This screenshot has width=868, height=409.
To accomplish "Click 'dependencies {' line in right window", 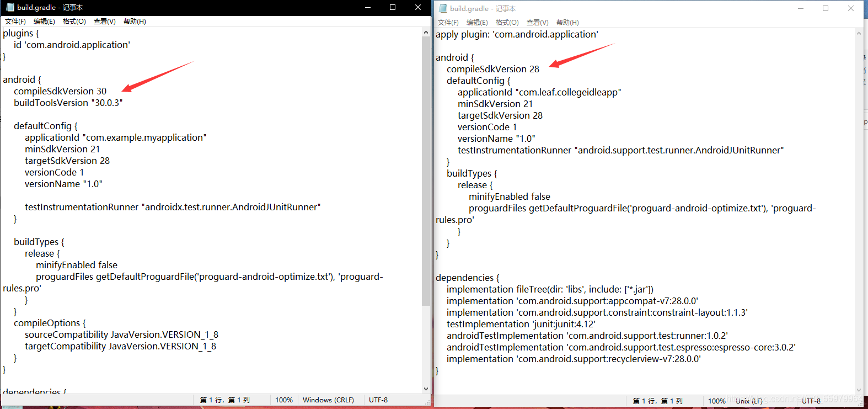I will click(x=468, y=278).
